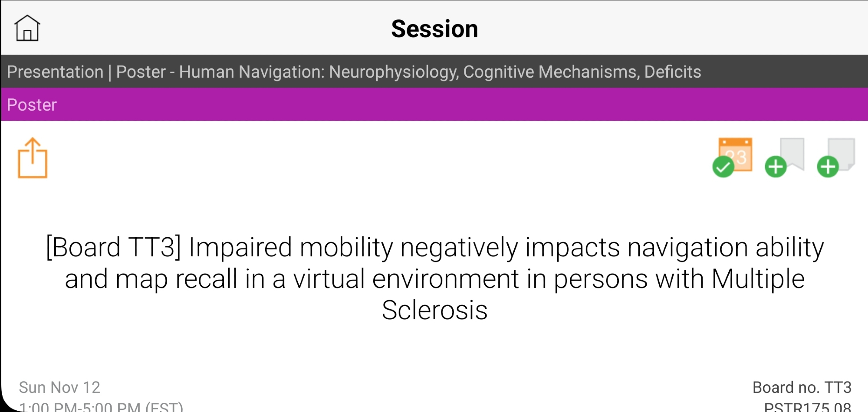The image size is (868, 412).
Task: Tap the Sun Nov 12 date
Action: tap(59, 387)
